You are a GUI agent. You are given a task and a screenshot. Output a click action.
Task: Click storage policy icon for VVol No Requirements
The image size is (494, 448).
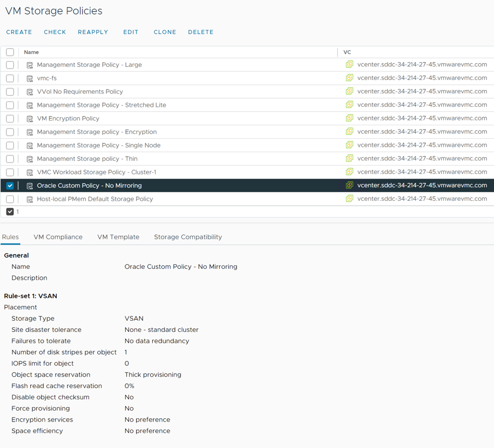pyautogui.click(x=30, y=92)
